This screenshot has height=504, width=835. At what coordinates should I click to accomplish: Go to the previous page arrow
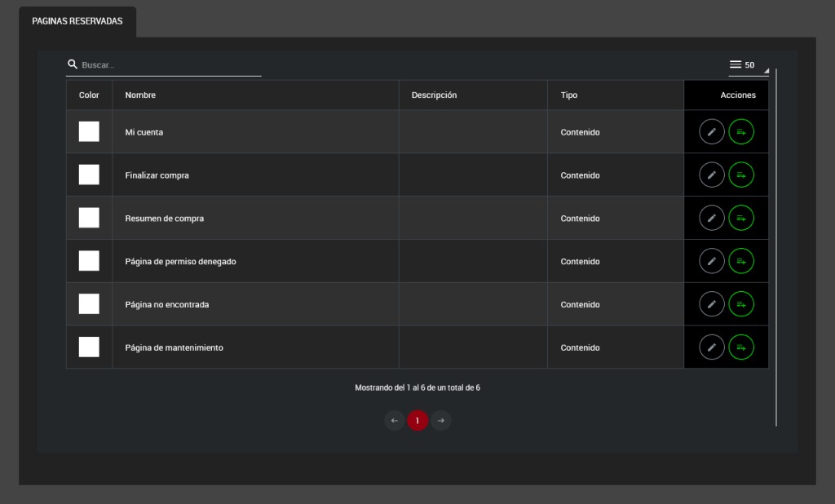[x=395, y=421]
